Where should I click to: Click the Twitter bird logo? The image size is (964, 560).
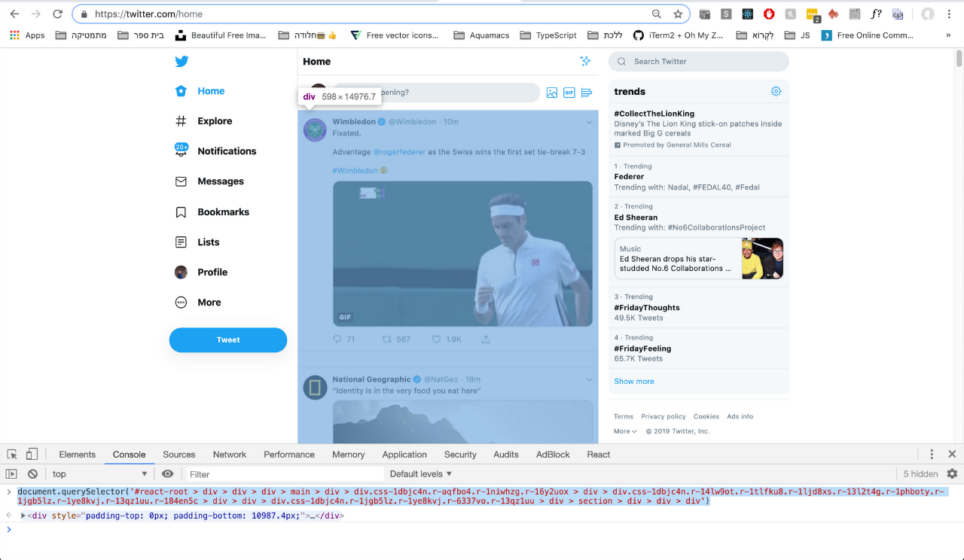click(182, 62)
